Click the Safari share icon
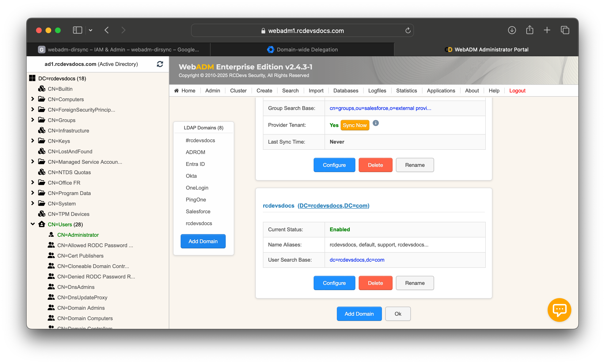 (x=529, y=30)
